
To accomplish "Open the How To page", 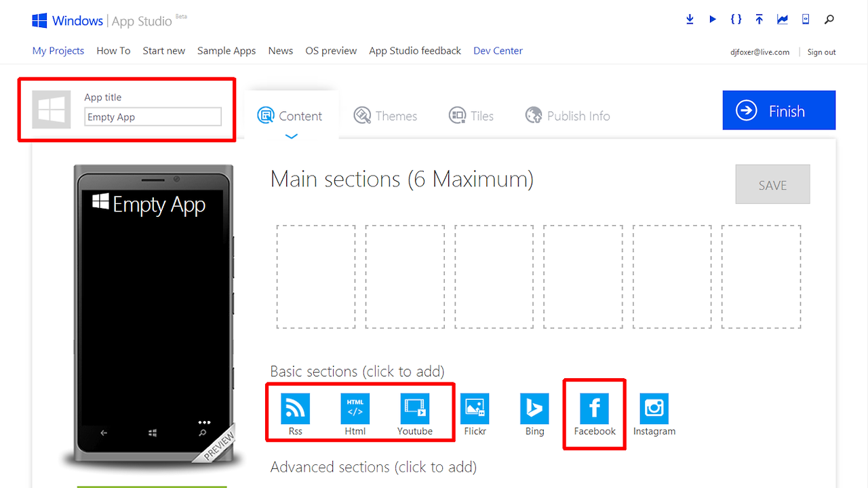I will click(x=113, y=51).
